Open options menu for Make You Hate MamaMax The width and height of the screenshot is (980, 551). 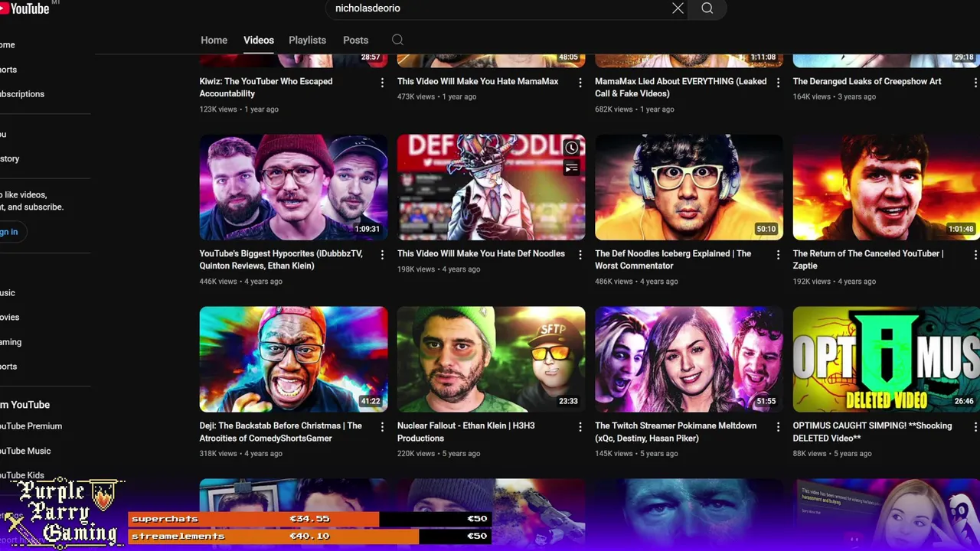tap(580, 83)
